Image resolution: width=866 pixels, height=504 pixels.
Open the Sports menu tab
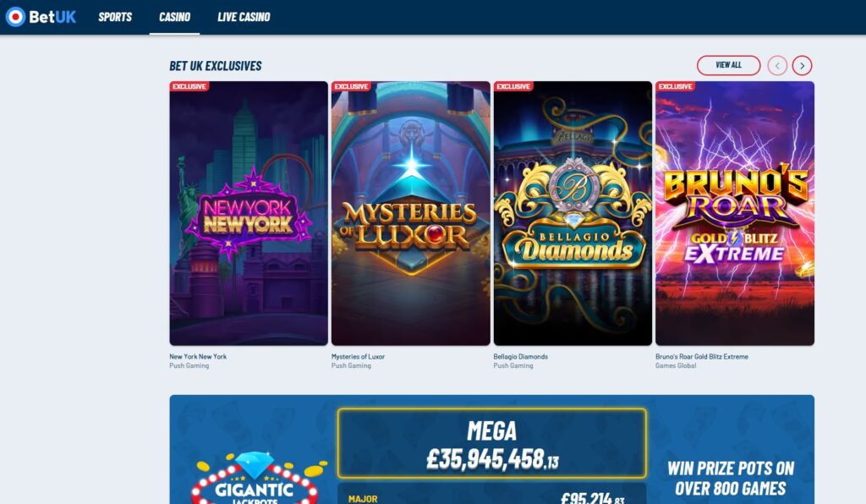[x=115, y=17]
